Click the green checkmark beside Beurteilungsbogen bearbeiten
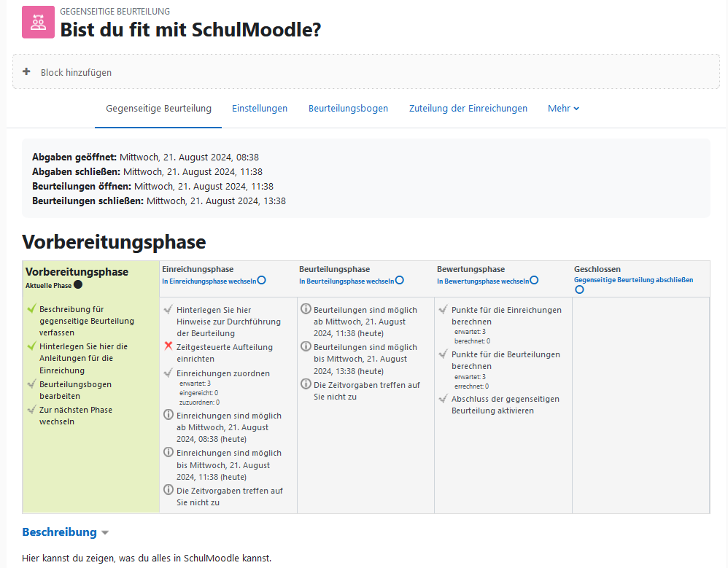The image size is (728, 568). pyautogui.click(x=31, y=384)
